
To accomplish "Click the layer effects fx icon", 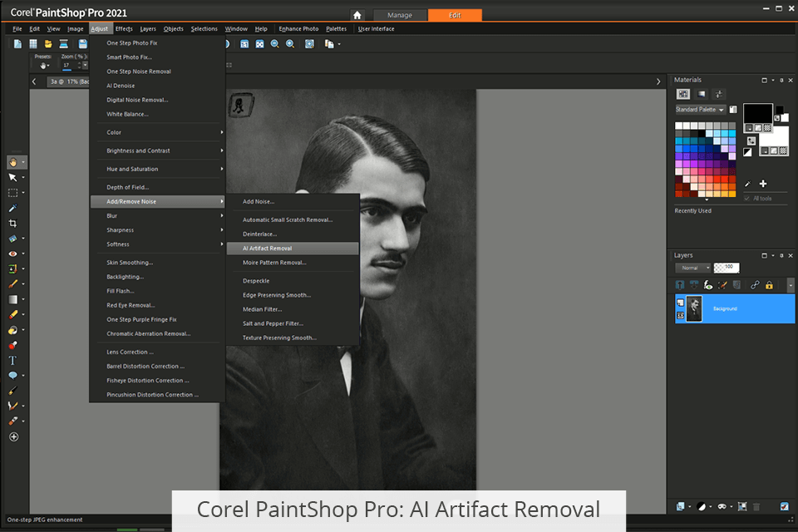I will [708, 285].
